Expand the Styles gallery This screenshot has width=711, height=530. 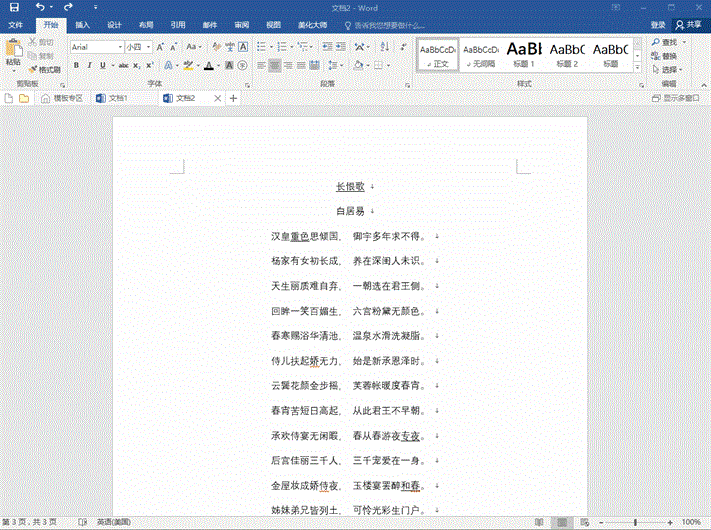tap(638, 67)
